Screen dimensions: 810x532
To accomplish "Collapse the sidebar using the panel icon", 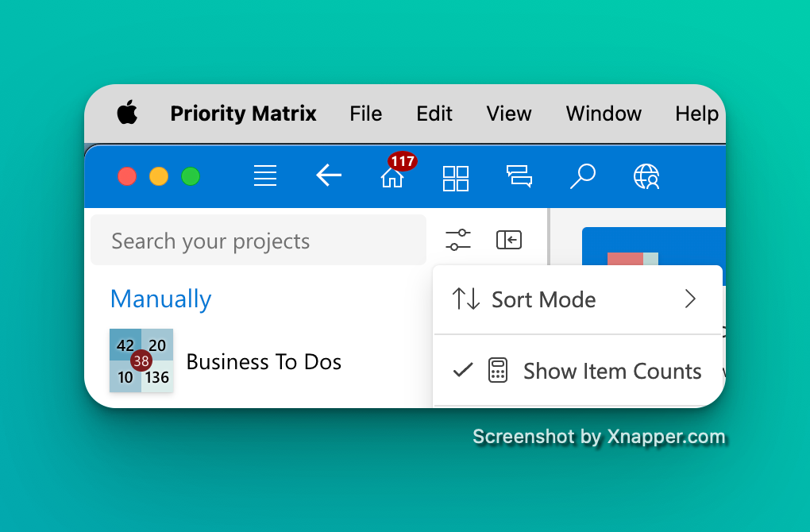I will 509,240.
